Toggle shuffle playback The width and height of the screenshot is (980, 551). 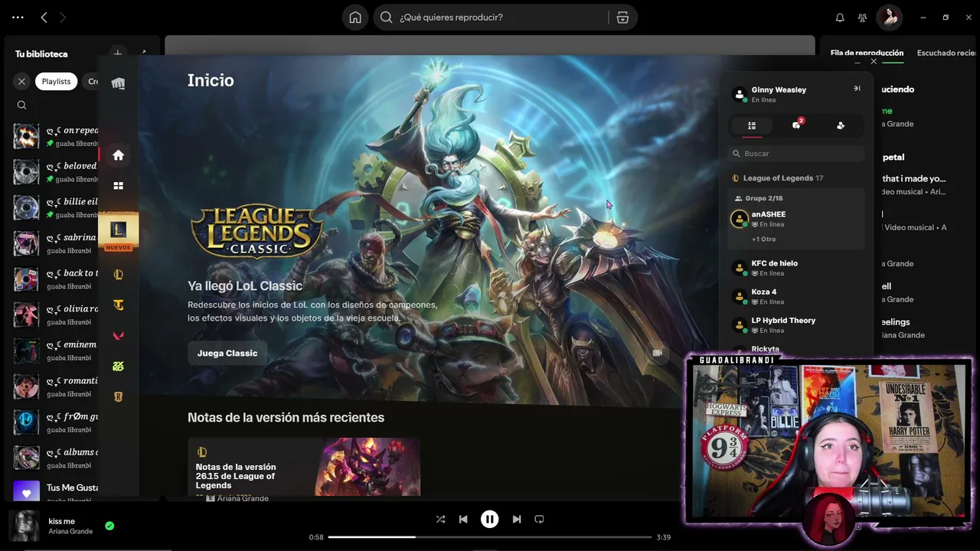[440, 519]
